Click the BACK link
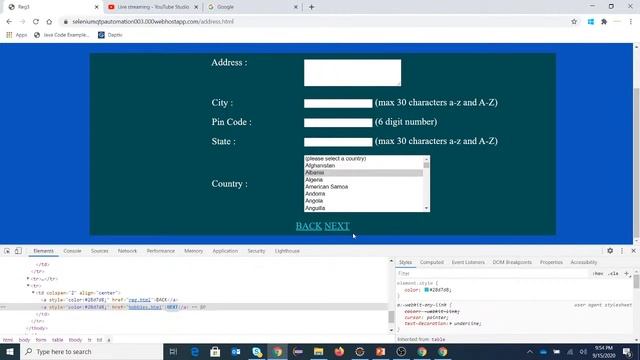 click(x=309, y=226)
